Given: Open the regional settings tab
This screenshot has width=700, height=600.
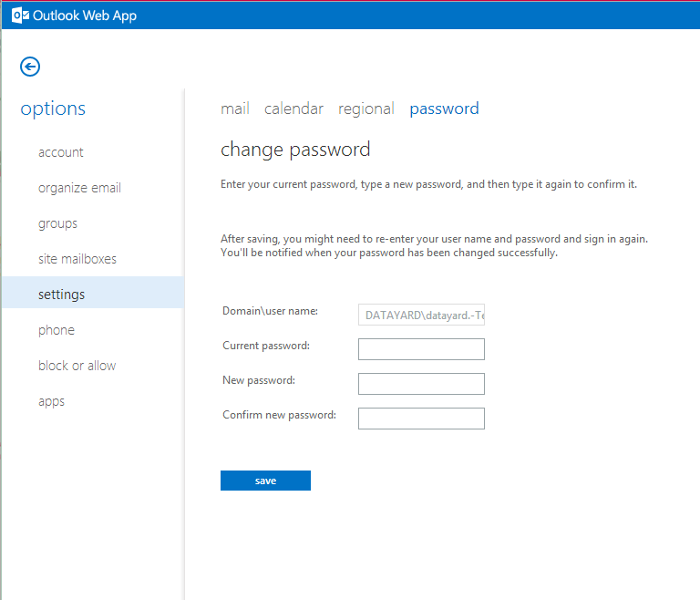Looking at the screenshot, I should pos(366,109).
